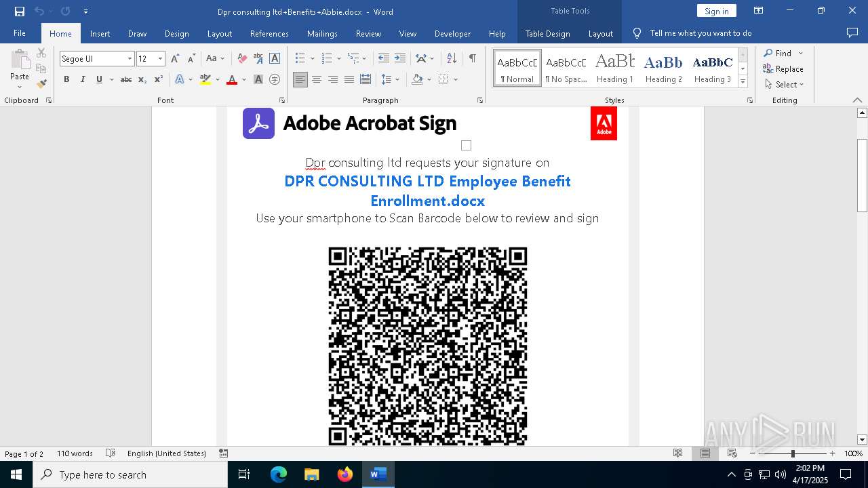
Task: Click Tell me what you want to do
Action: [x=701, y=33]
